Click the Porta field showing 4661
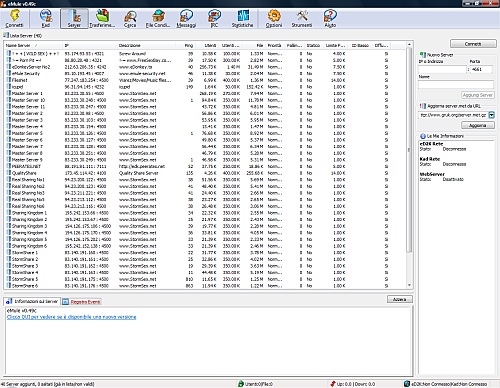The image size is (500, 388). point(481,69)
